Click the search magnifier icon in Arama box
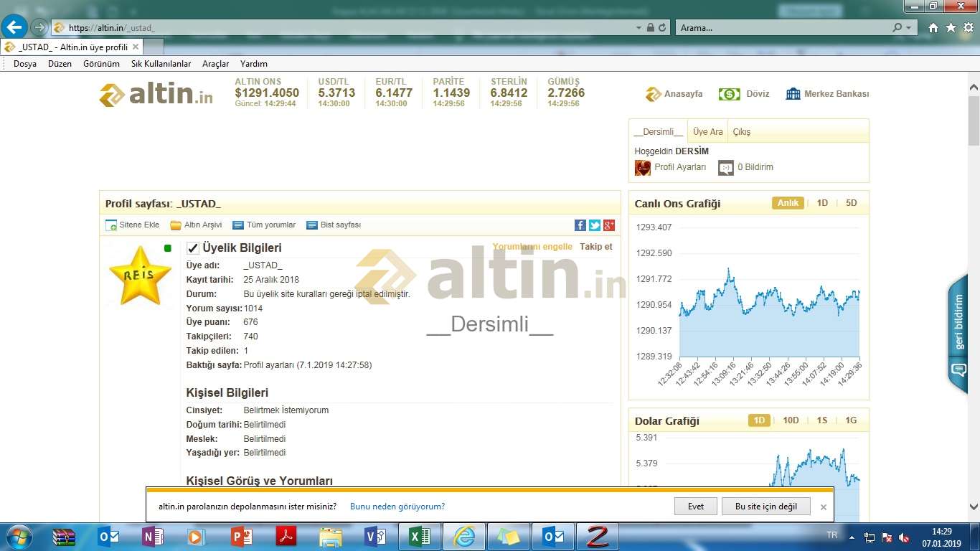This screenshot has width=980, height=551. point(897,27)
